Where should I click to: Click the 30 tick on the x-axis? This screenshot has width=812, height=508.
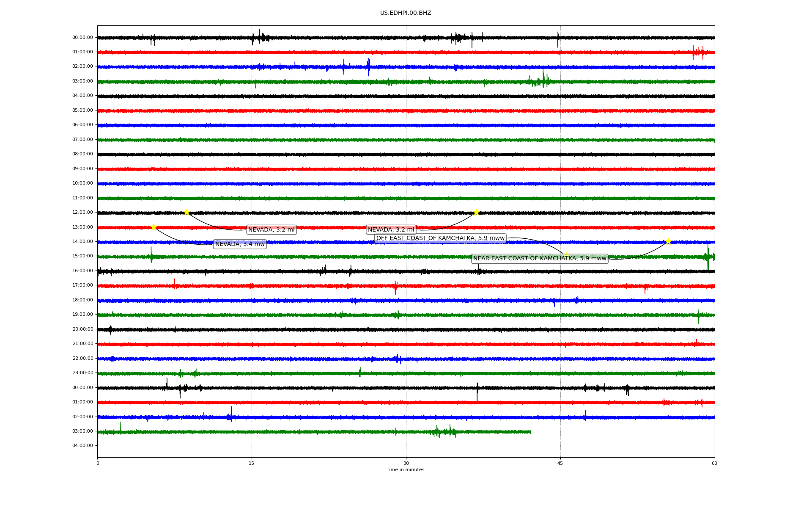(406, 463)
